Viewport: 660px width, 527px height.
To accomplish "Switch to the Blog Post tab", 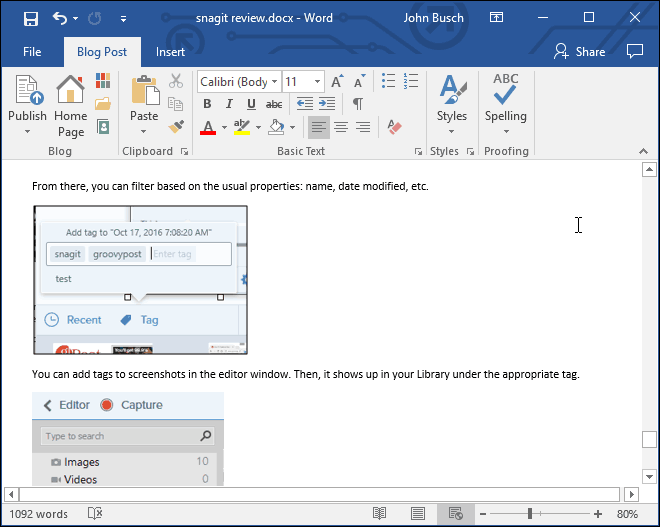I will tap(102, 52).
